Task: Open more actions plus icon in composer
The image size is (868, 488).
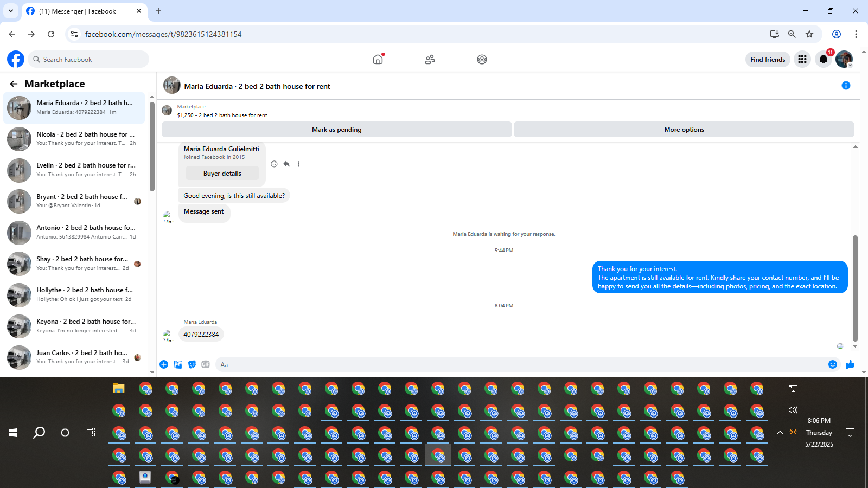Action: [164, 364]
